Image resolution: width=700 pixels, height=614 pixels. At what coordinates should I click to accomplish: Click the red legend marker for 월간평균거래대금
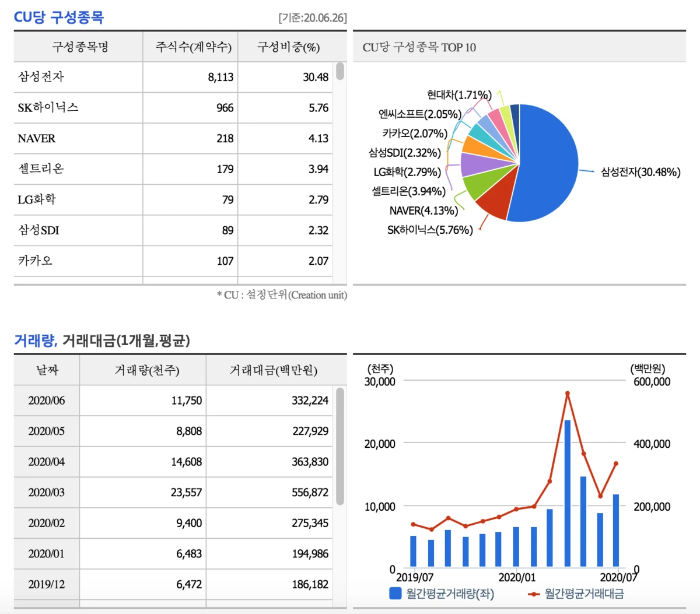[x=533, y=592]
